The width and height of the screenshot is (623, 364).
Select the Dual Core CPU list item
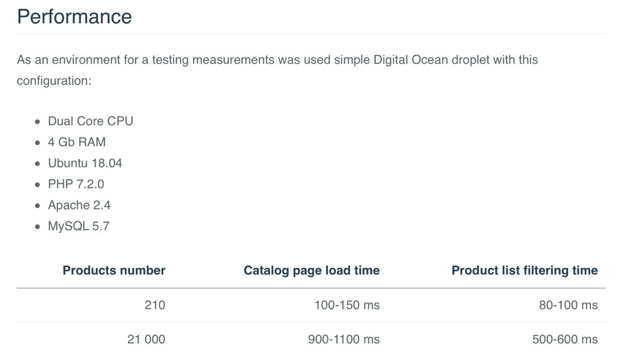pyautogui.click(x=91, y=121)
